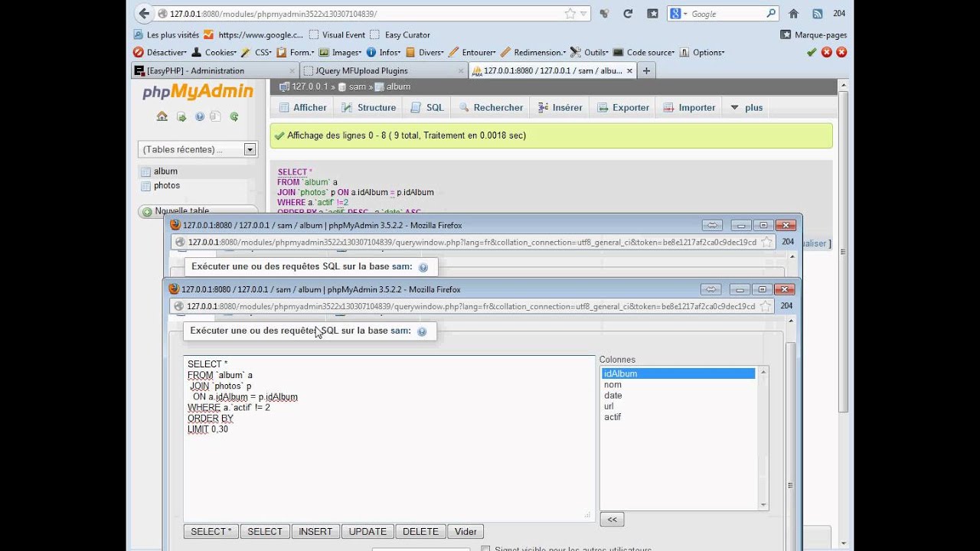Open the Images developer toolbar dropdown
This screenshot has width=980, height=551.
pyautogui.click(x=340, y=52)
